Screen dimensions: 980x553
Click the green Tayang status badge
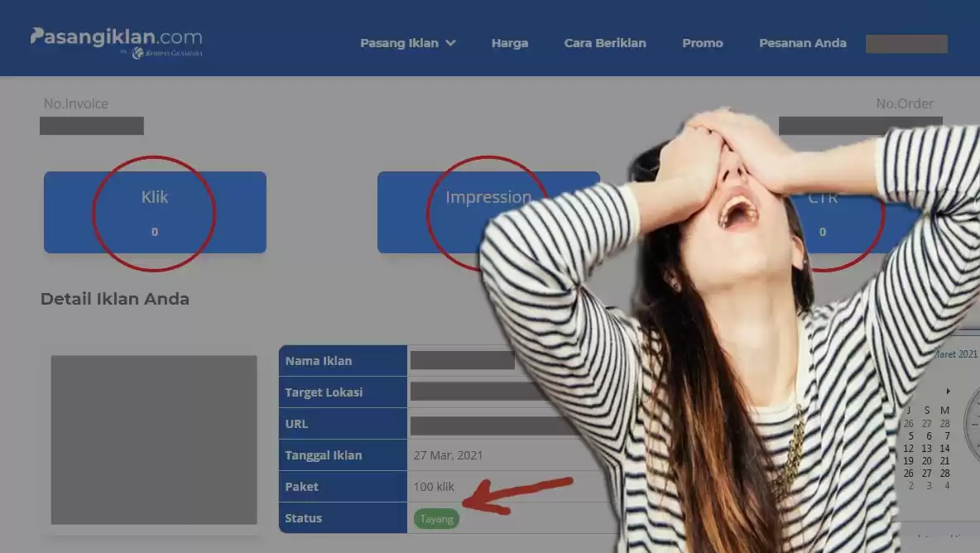click(x=436, y=519)
